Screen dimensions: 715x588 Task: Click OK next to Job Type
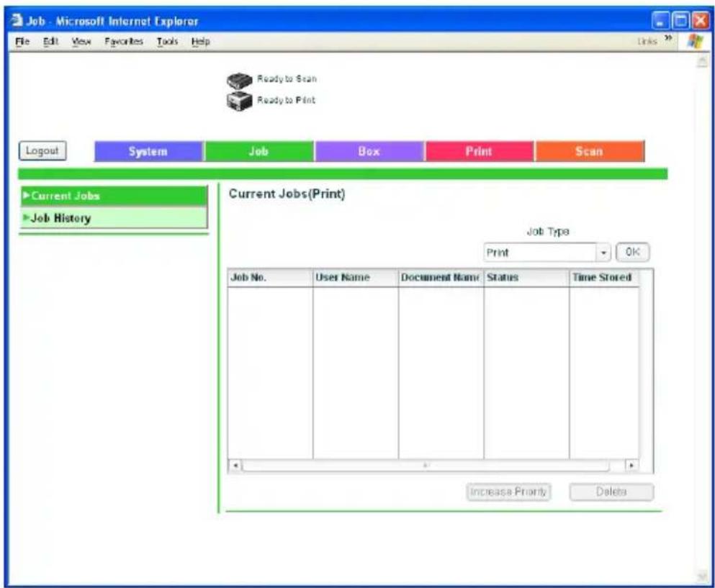pyautogui.click(x=632, y=252)
